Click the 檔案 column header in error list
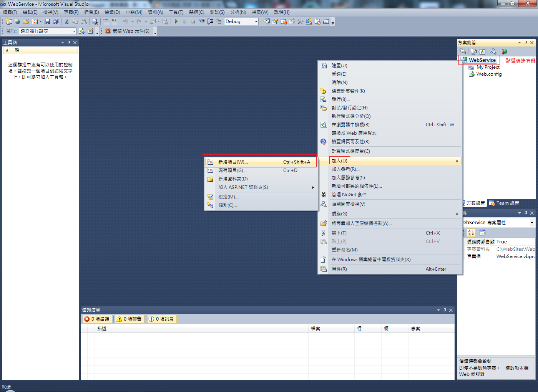Viewport: 538px width, 392px height. click(x=331, y=329)
